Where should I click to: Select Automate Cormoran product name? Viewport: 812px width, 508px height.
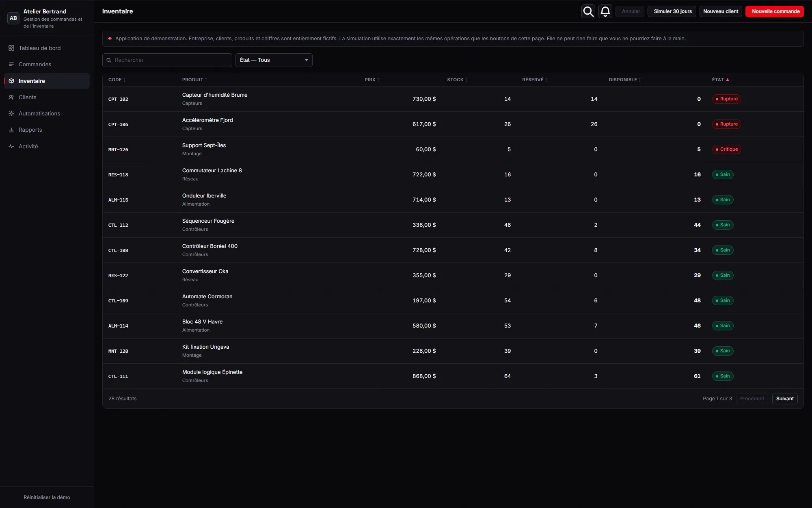coord(207,297)
